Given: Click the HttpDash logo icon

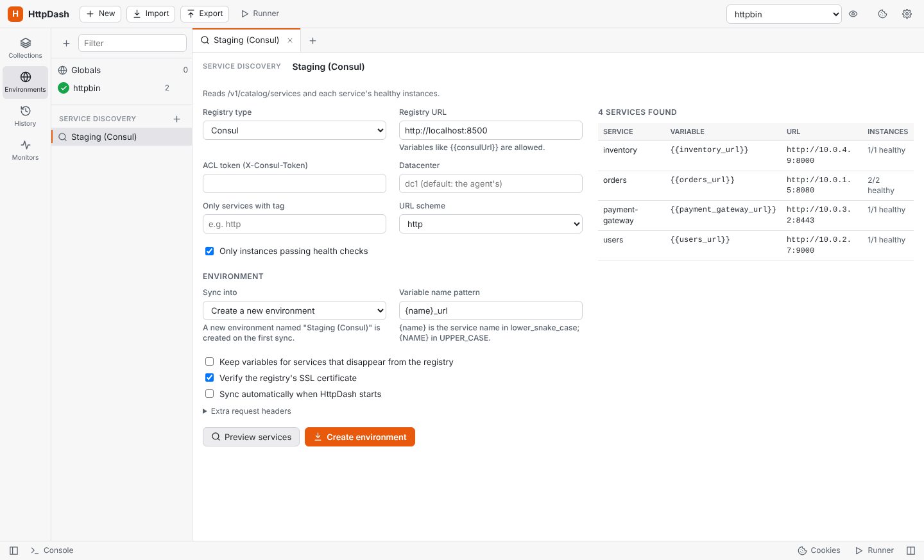Looking at the screenshot, I should pos(15,13).
